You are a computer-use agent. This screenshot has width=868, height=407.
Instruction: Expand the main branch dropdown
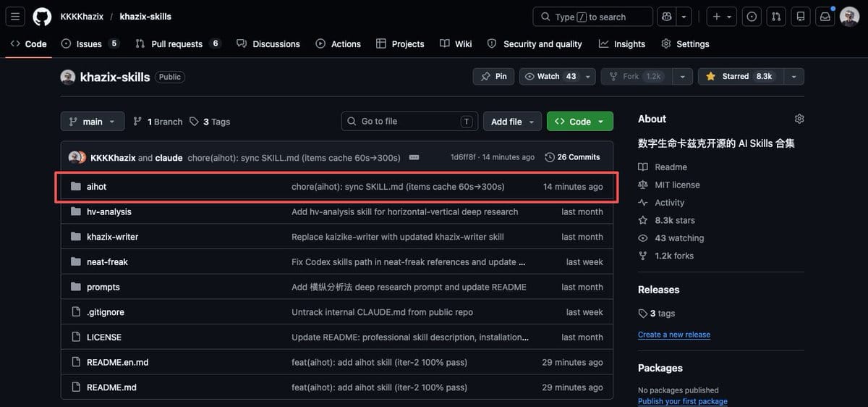pos(93,122)
